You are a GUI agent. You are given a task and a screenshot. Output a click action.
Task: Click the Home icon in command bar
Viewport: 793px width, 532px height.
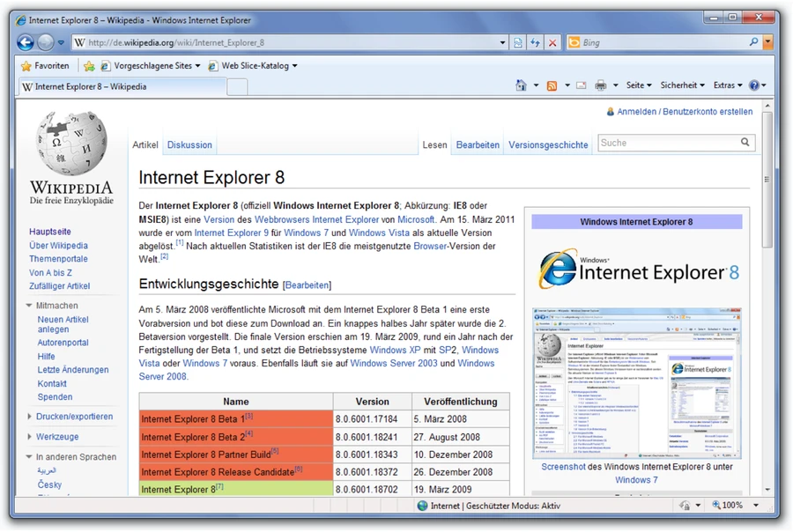tap(521, 85)
